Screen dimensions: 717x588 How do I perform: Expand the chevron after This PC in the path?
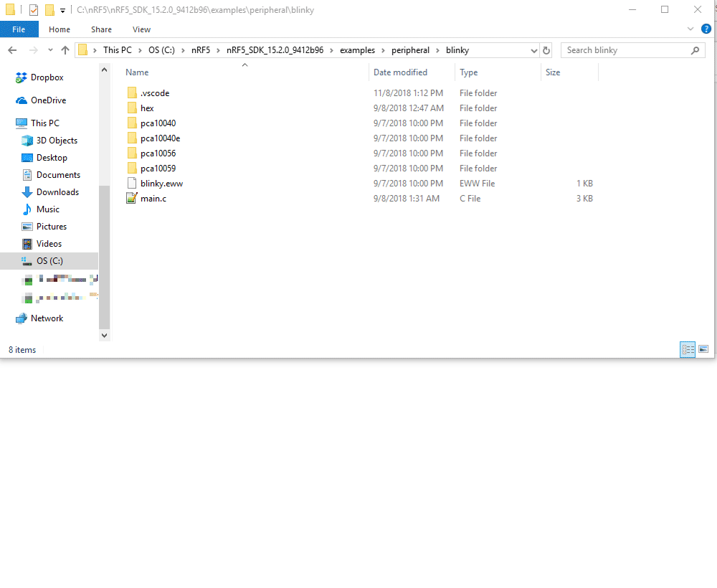click(140, 50)
